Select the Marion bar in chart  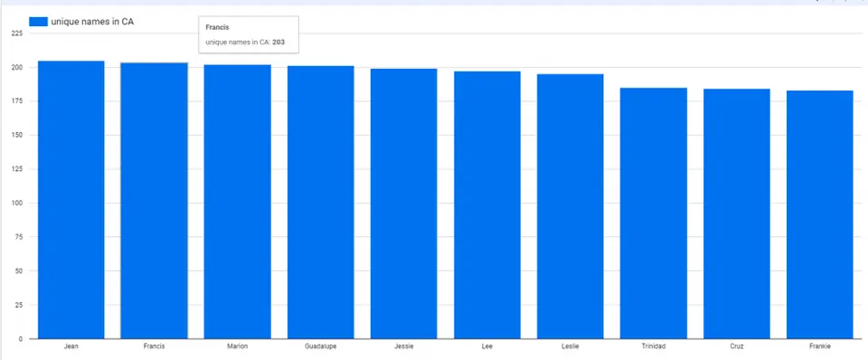point(238,202)
